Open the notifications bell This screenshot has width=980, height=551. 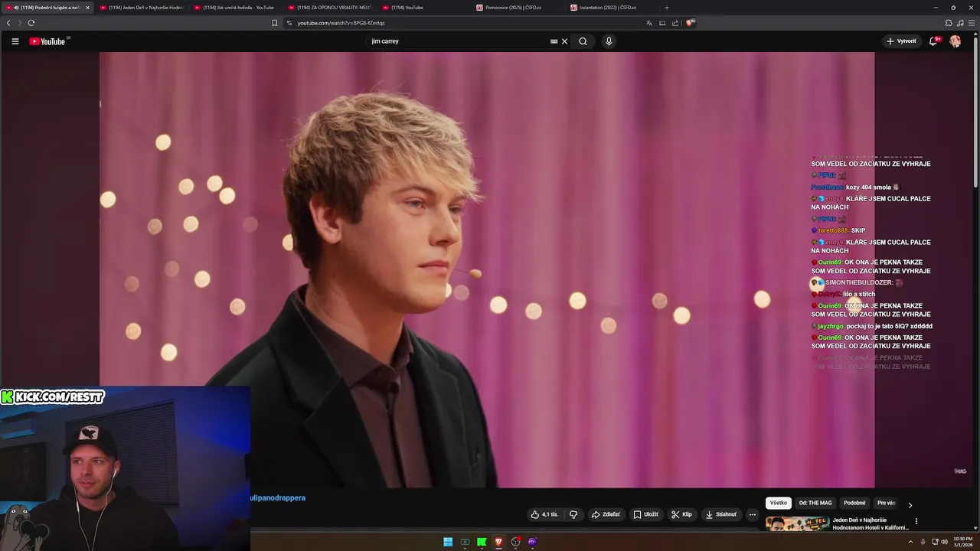(x=933, y=41)
